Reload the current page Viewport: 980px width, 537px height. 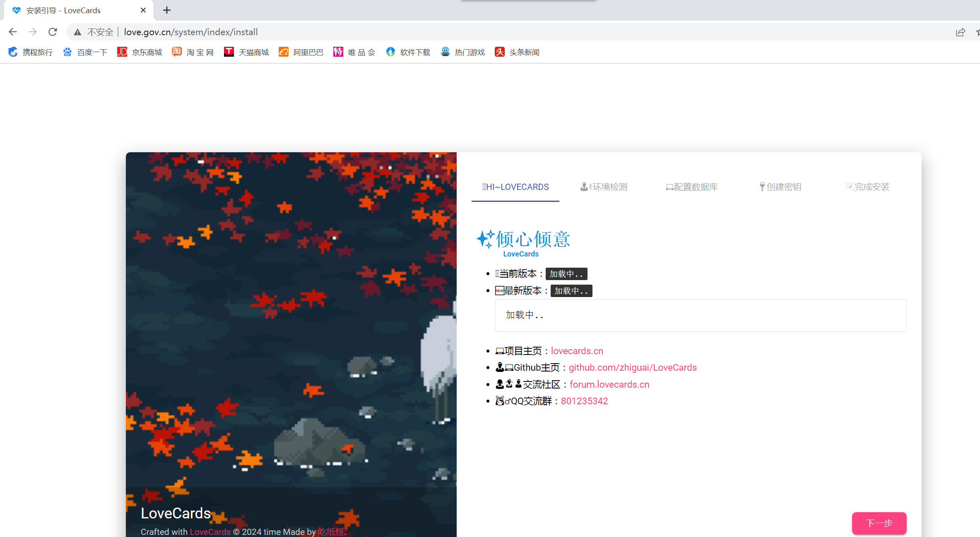53,32
